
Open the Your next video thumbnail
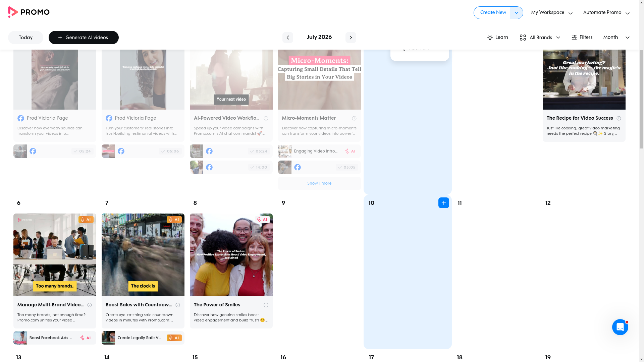231,80
